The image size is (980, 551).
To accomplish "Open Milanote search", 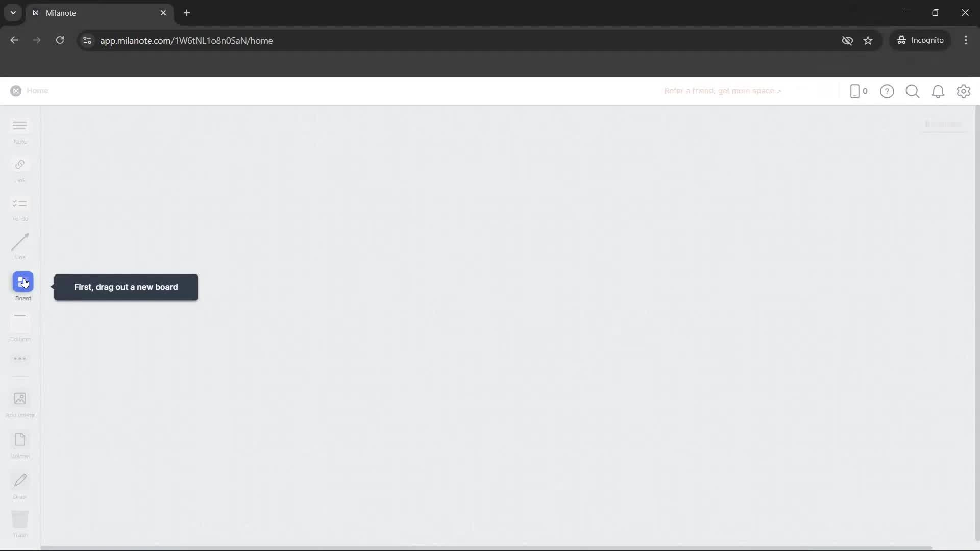I will click(913, 91).
